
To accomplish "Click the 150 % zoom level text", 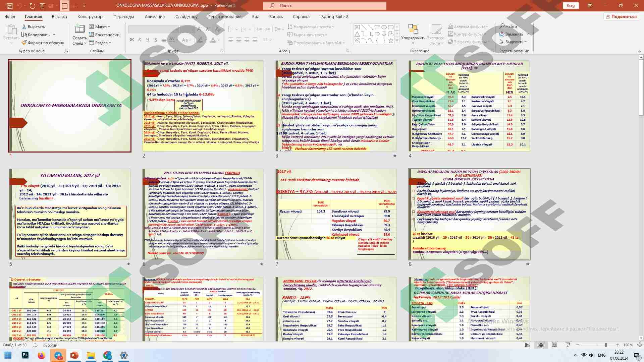I will click(628, 345).
